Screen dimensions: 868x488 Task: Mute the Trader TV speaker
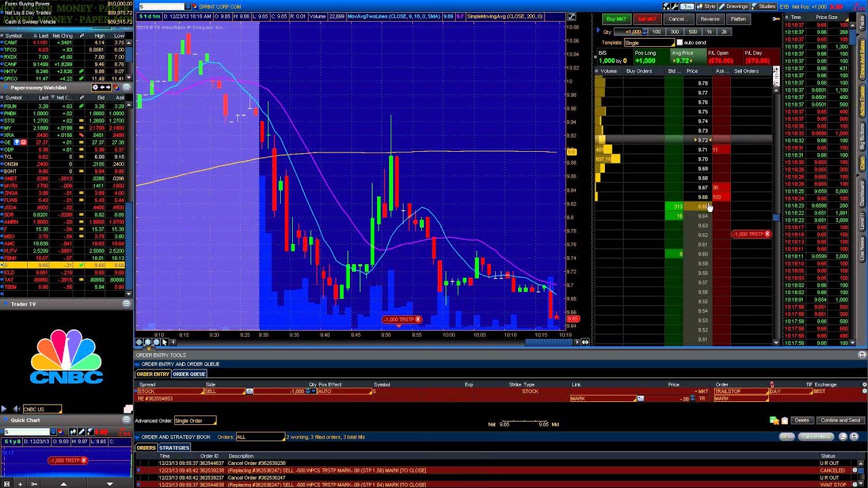point(16,409)
